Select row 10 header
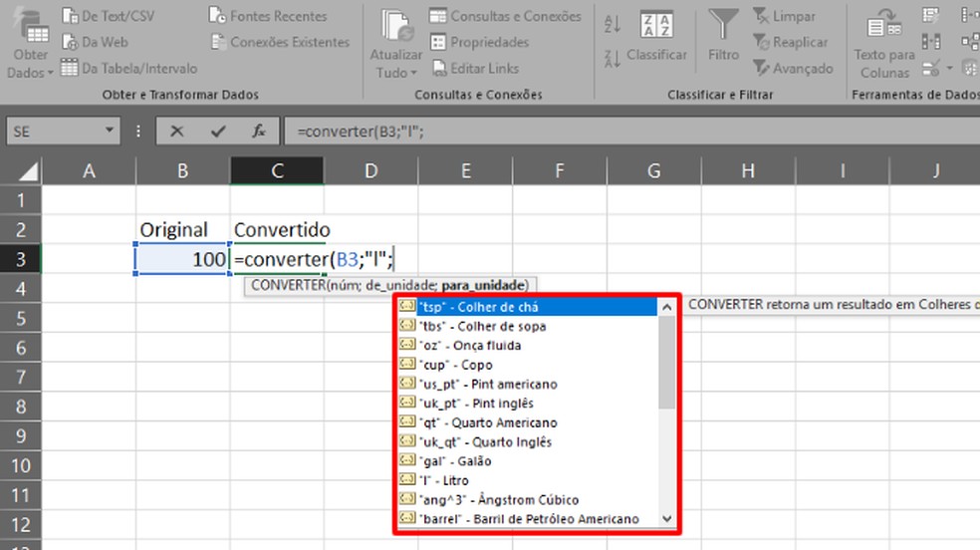 click(x=21, y=465)
